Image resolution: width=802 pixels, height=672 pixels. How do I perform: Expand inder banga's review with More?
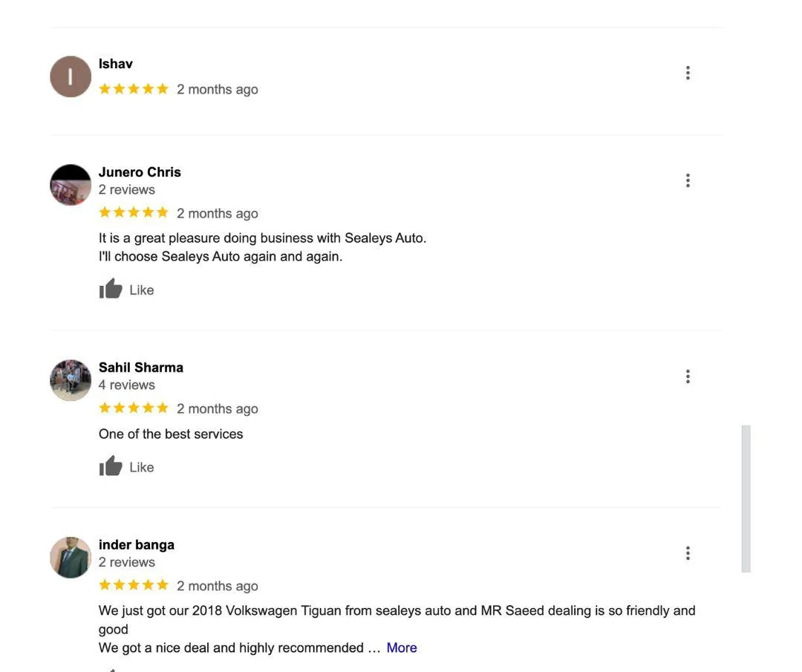coord(402,647)
